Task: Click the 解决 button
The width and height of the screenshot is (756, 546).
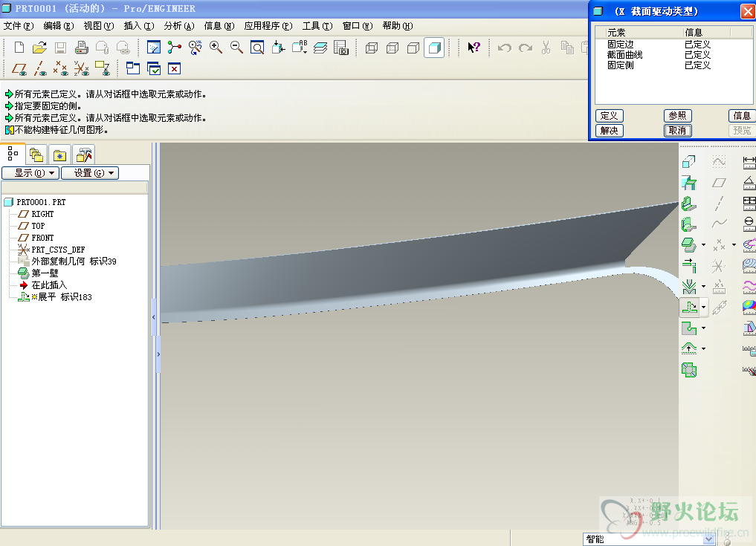Action: [610, 131]
